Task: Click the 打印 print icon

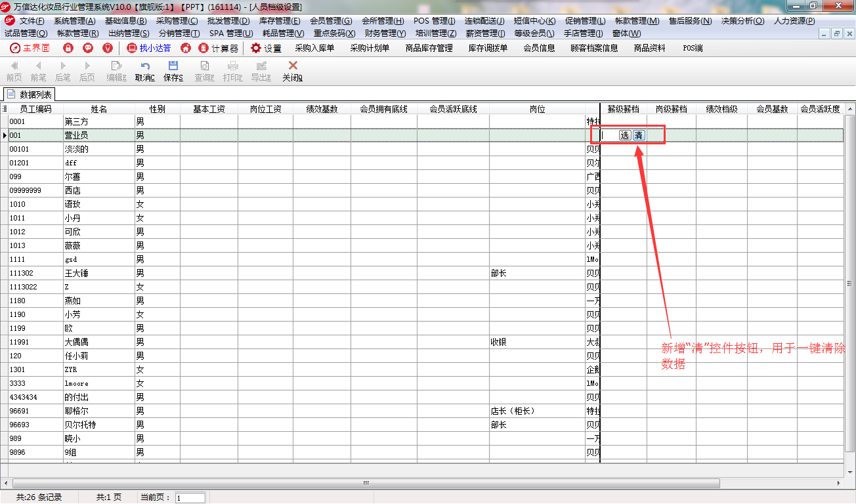Action: point(232,72)
